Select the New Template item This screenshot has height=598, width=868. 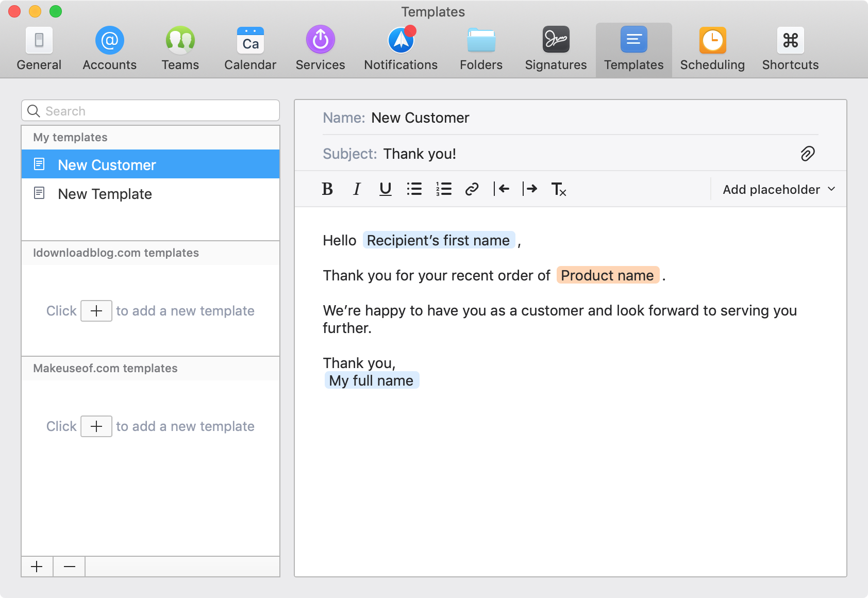(104, 194)
